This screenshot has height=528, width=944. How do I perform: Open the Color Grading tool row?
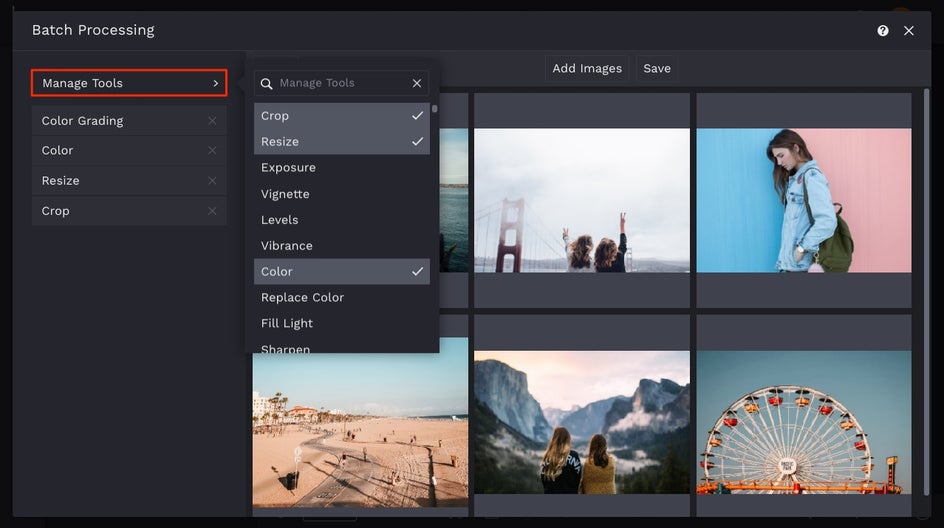tap(129, 121)
